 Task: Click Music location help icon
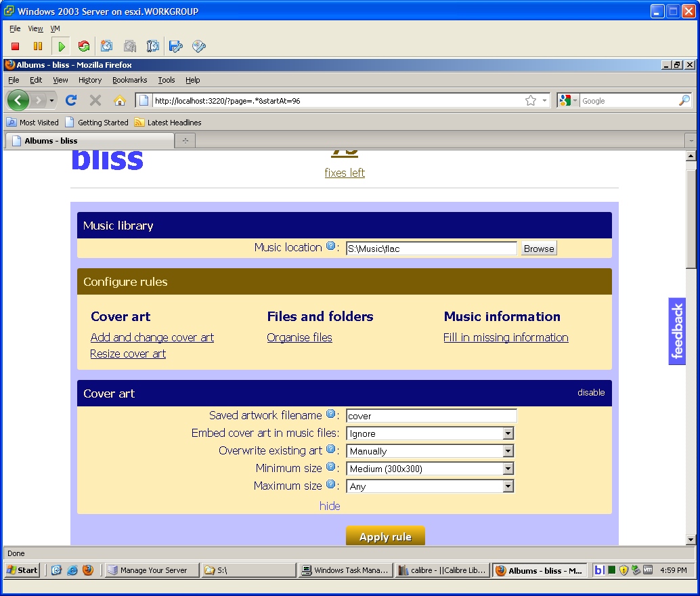(330, 246)
